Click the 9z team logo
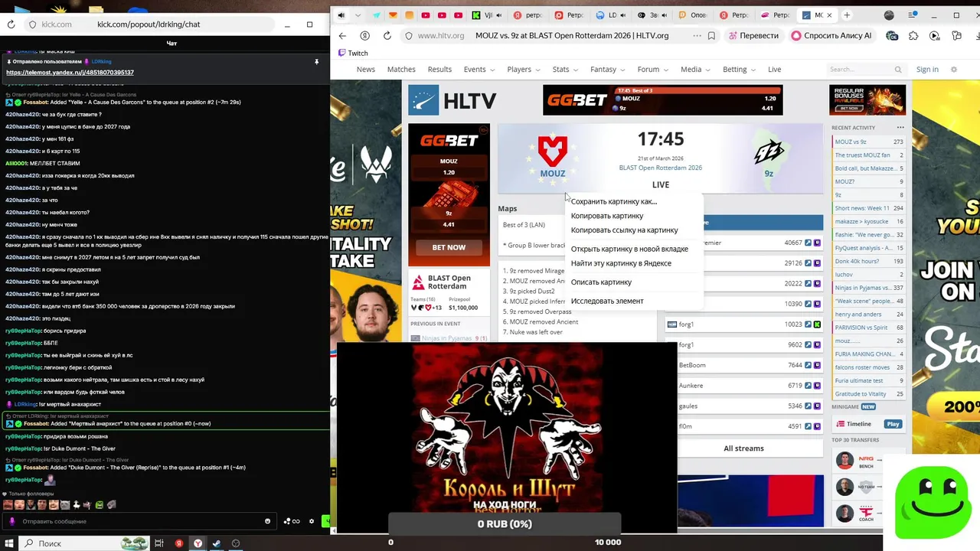This screenshot has width=980, height=551. pos(768,151)
